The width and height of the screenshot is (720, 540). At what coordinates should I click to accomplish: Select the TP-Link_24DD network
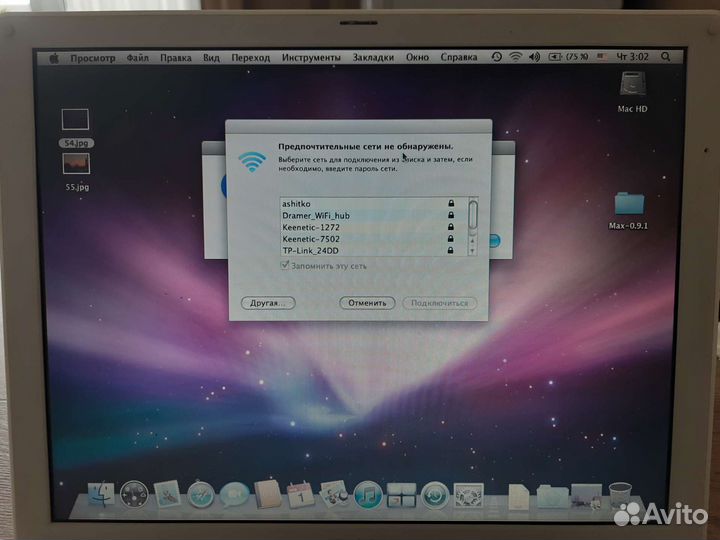coord(374,251)
